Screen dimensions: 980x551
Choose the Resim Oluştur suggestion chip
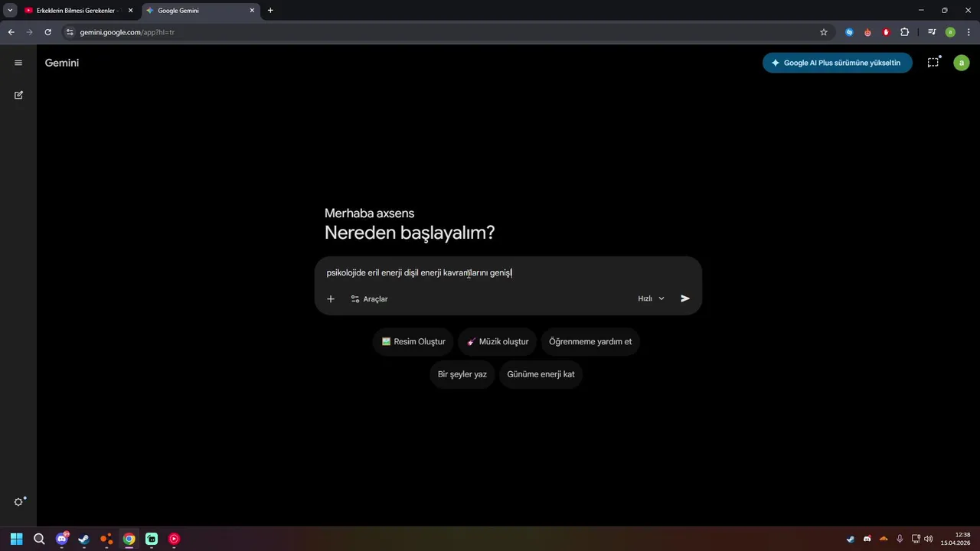point(413,341)
